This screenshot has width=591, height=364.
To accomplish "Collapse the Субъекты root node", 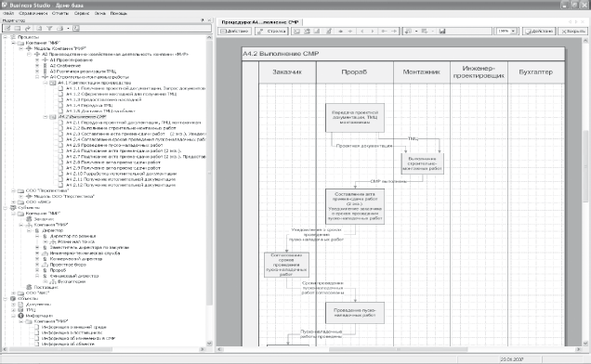I will click(6, 208).
